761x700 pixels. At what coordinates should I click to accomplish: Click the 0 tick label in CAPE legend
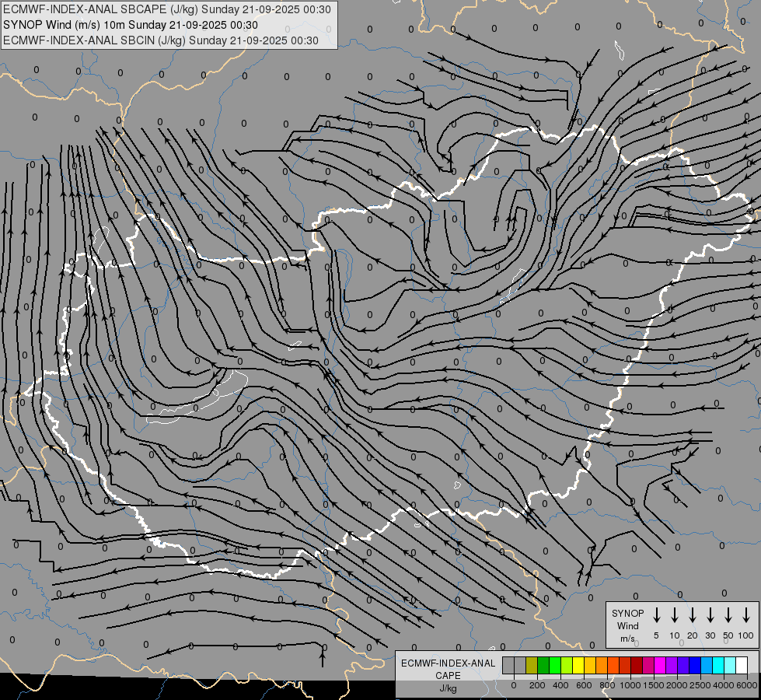pos(514,685)
